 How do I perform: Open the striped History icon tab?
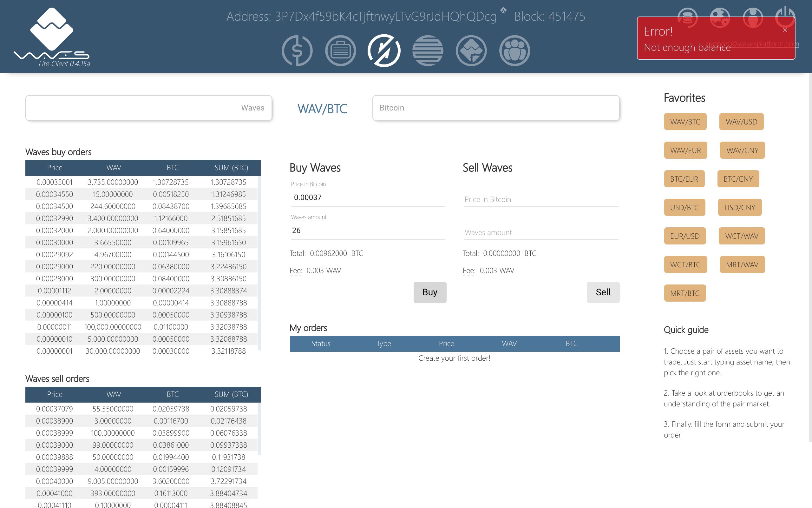click(x=428, y=51)
